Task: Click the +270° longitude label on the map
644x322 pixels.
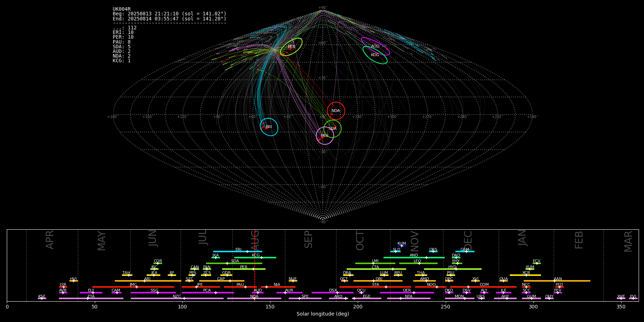Action: click(x=427, y=117)
